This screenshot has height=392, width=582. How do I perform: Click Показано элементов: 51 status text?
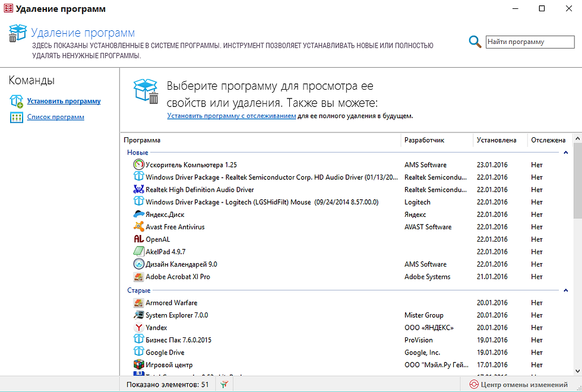[x=167, y=385]
